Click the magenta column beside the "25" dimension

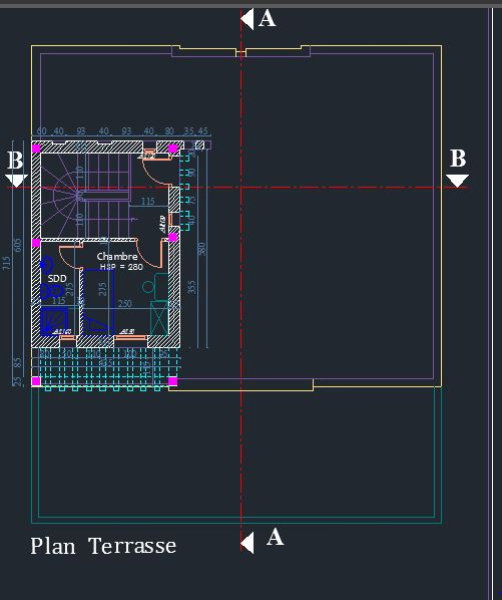coord(36,381)
